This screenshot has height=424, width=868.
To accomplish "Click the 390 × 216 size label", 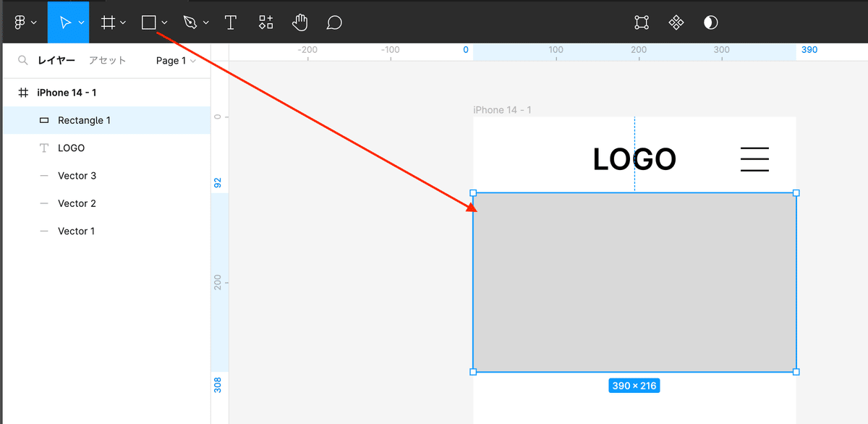I will pyautogui.click(x=634, y=386).
